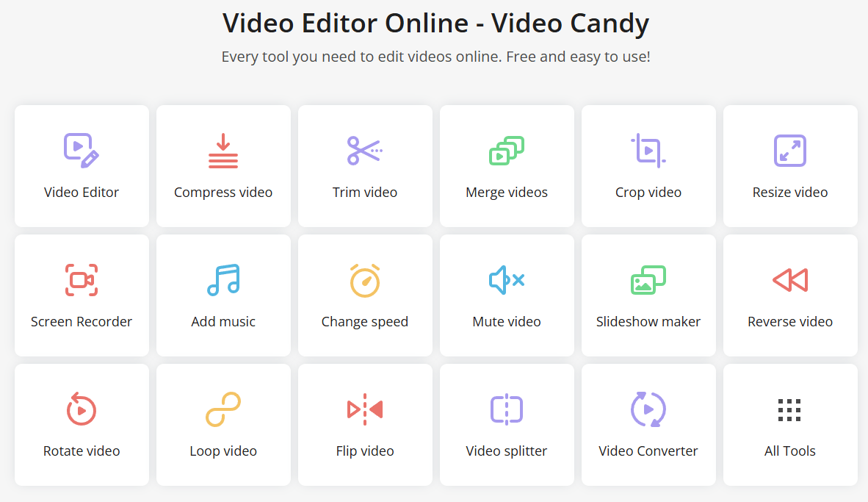The height and width of the screenshot is (502, 868).
Task: Click the Video Editor Online - Video Candy heading
Action: pyautogui.click(x=435, y=24)
